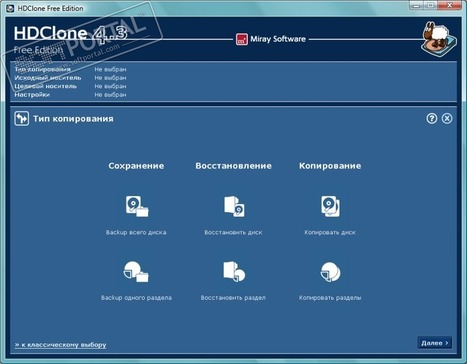Maximize the HDClone window
467x364 pixels.
[x=430, y=5]
